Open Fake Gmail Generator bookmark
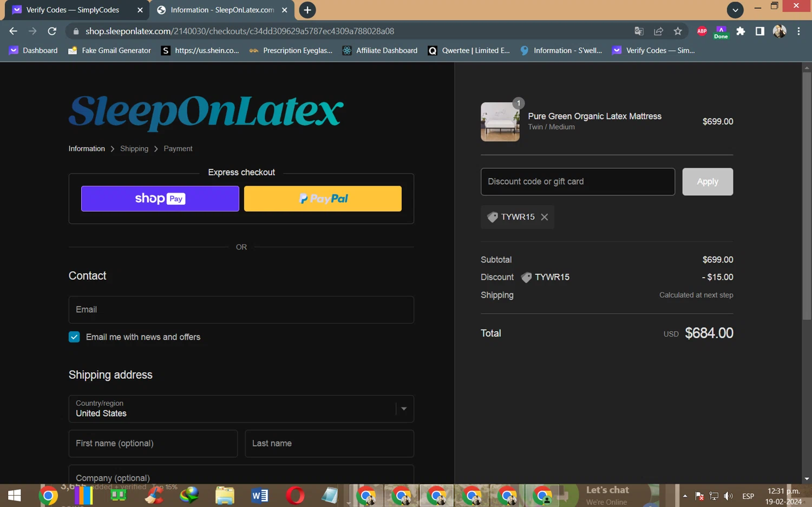 110,50
